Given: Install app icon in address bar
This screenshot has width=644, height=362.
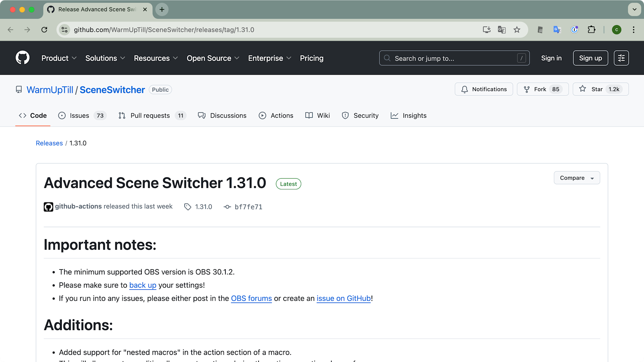Looking at the screenshot, I should tap(487, 30).
